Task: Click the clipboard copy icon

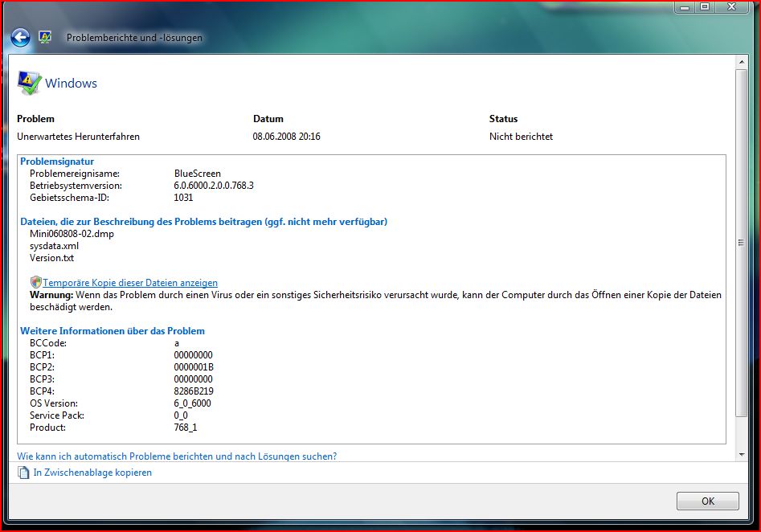Action: tap(23, 473)
